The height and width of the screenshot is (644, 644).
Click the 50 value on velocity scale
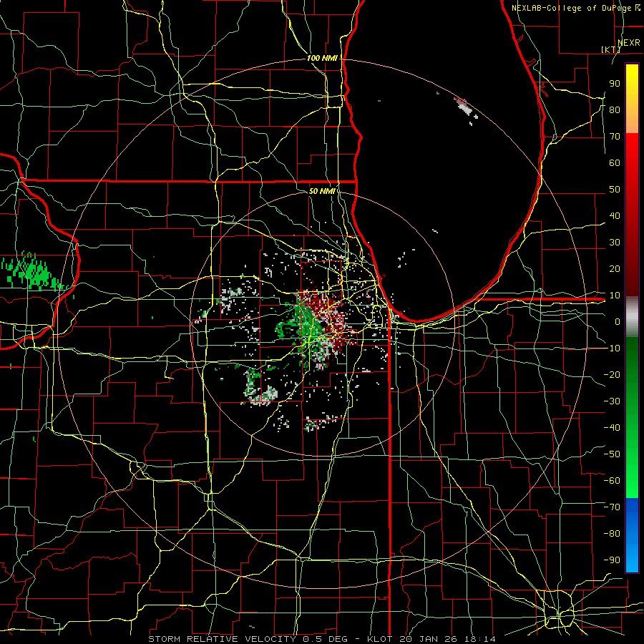pyautogui.click(x=615, y=190)
